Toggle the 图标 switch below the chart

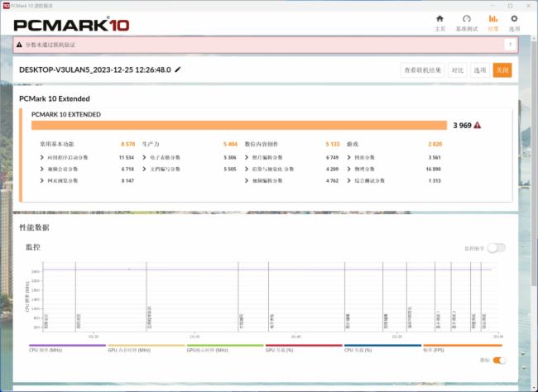point(499,361)
